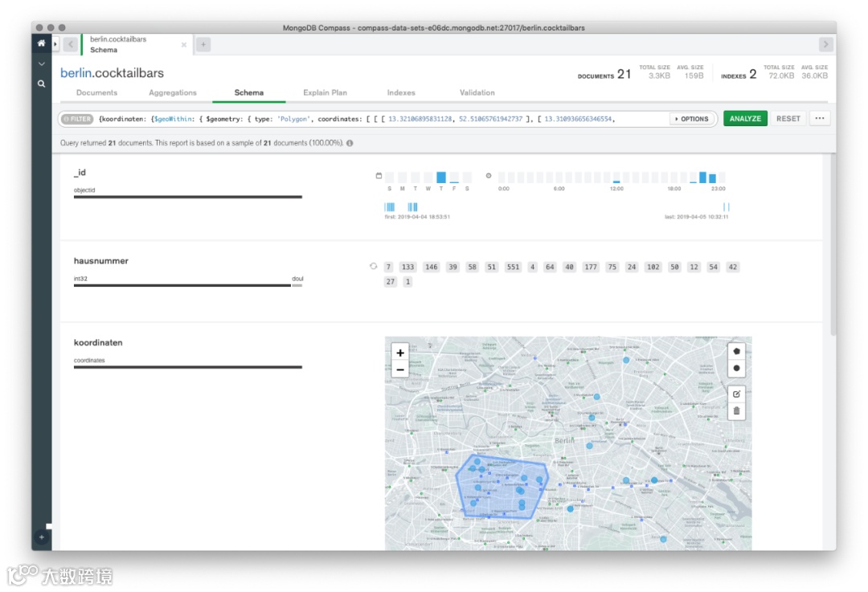Go to previous tab with left arrow
Image resolution: width=868 pixels, height=592 pixels.
point(70,44)
